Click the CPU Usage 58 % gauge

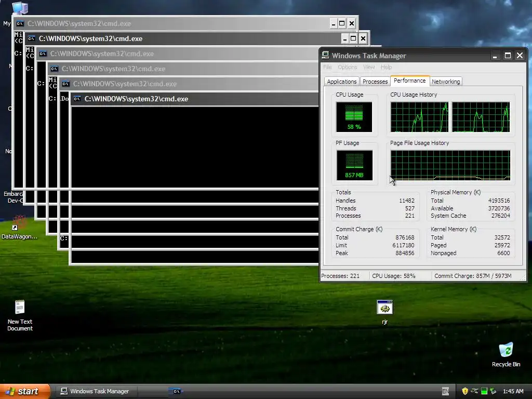coord(354,117)
